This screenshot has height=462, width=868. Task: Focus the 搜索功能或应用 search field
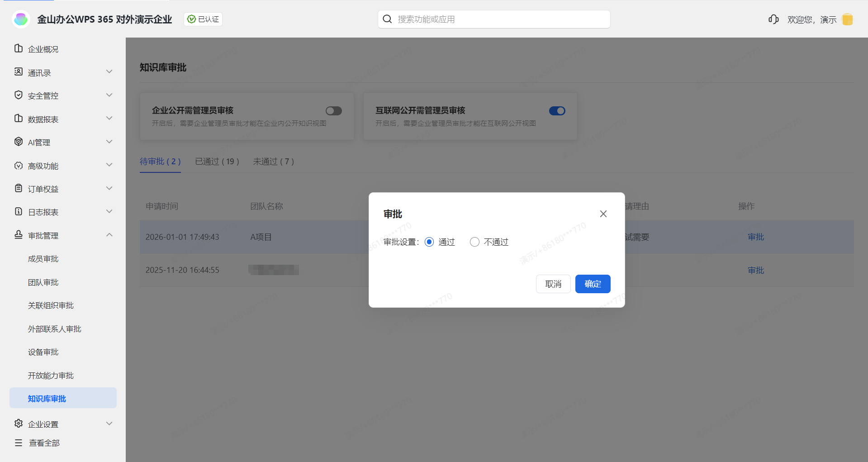[494, 19]
